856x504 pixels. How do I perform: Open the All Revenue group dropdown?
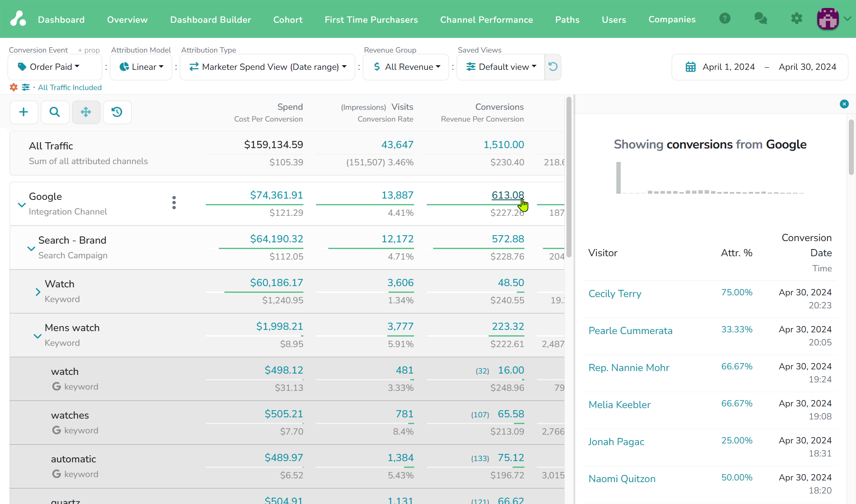406,67
